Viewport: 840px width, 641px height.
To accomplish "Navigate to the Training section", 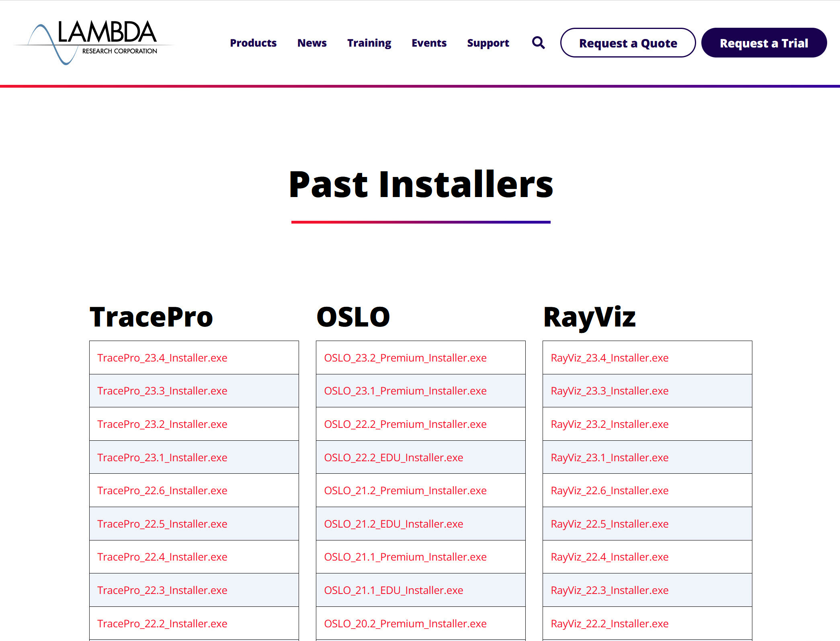I will (369, 42).
